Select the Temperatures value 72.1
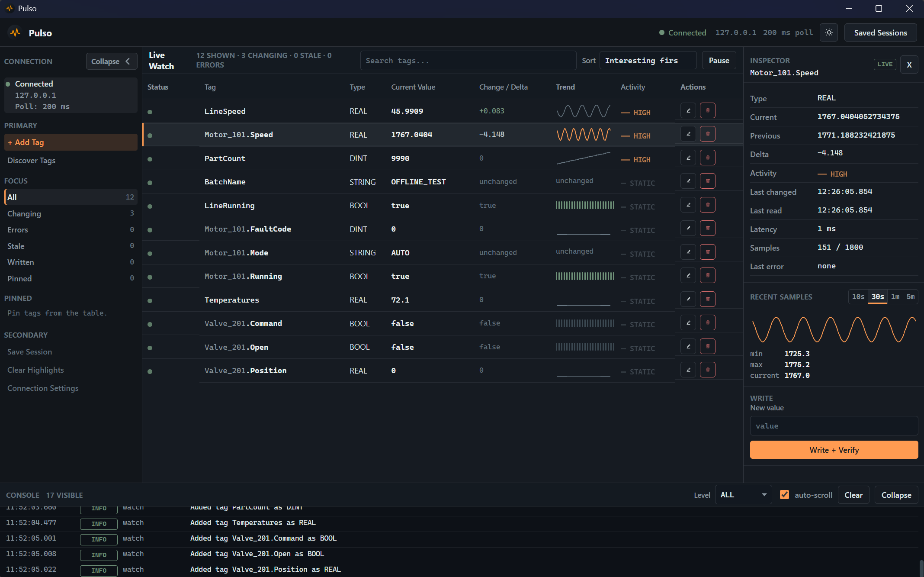 (x=400, y=300)
